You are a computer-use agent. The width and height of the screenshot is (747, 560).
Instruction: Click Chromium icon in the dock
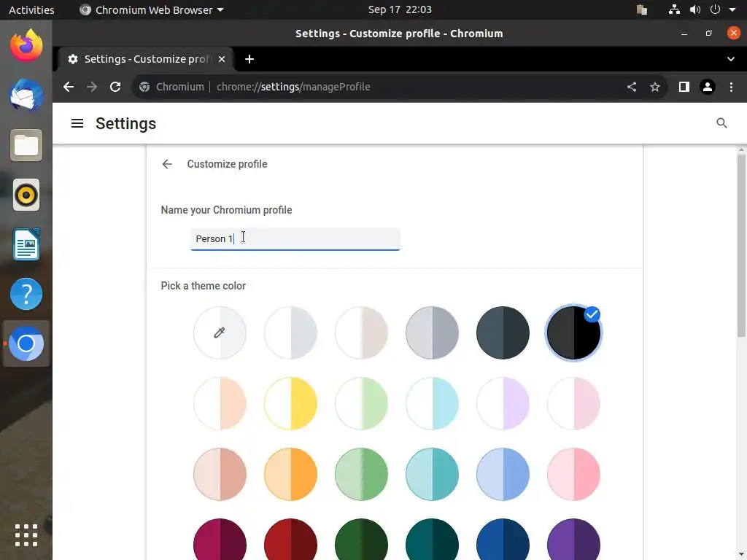pos(26,343)
